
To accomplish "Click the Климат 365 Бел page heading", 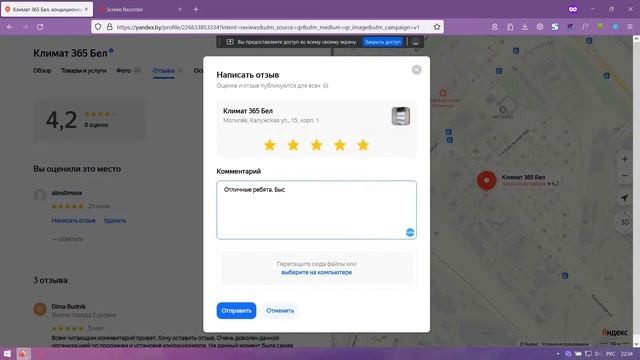I will click(70, 53).
